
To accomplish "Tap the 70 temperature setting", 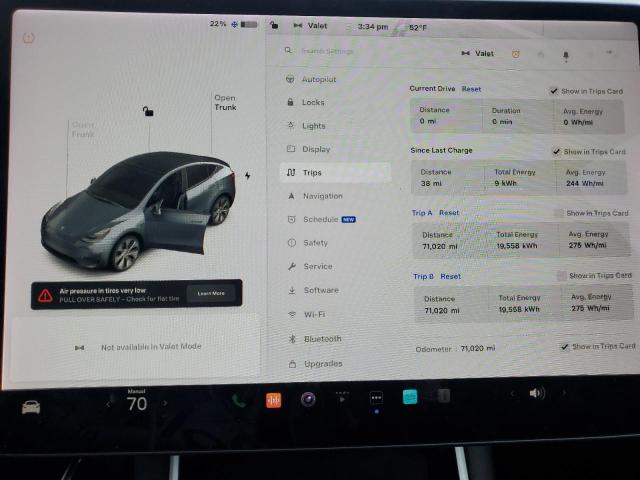I will pos(137,404).
